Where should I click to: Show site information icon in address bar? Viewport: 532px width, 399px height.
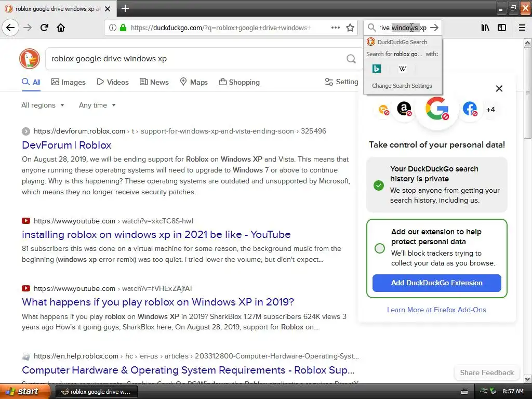113,28
